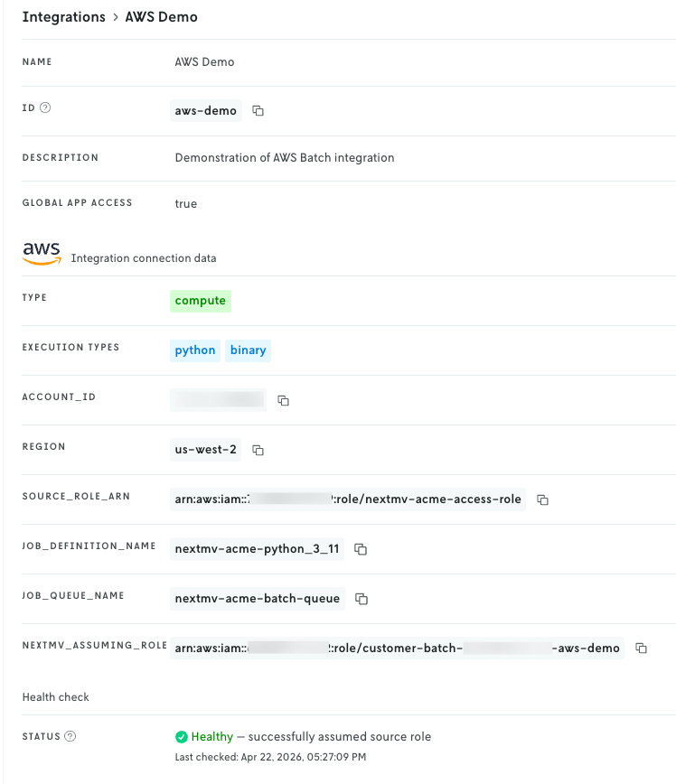Click the green Healthy status check icon

(180, 736)
